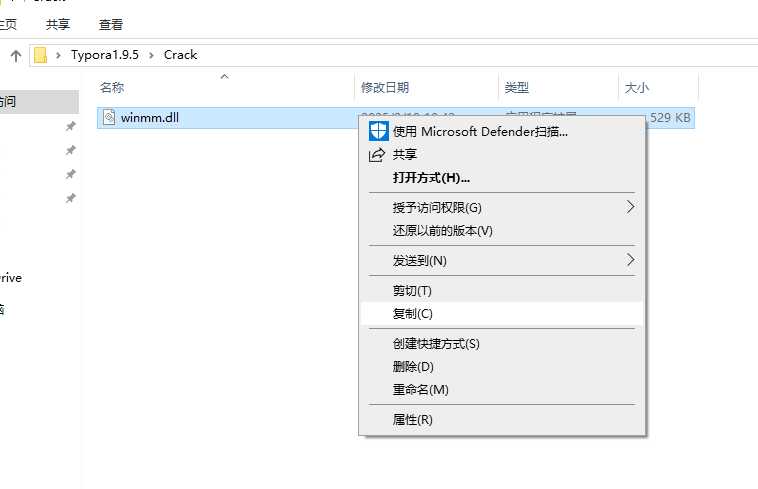Sort by 名称 column header
Viewport: 758px width, 489px height.
(x=112, y=87)
